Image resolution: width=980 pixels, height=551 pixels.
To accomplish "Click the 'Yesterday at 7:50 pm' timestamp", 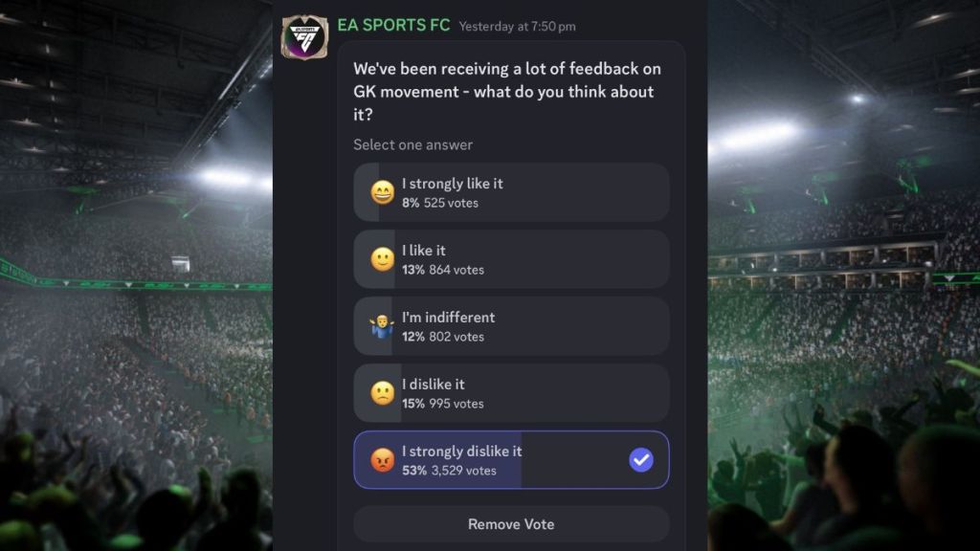I will tap(517, 27).
